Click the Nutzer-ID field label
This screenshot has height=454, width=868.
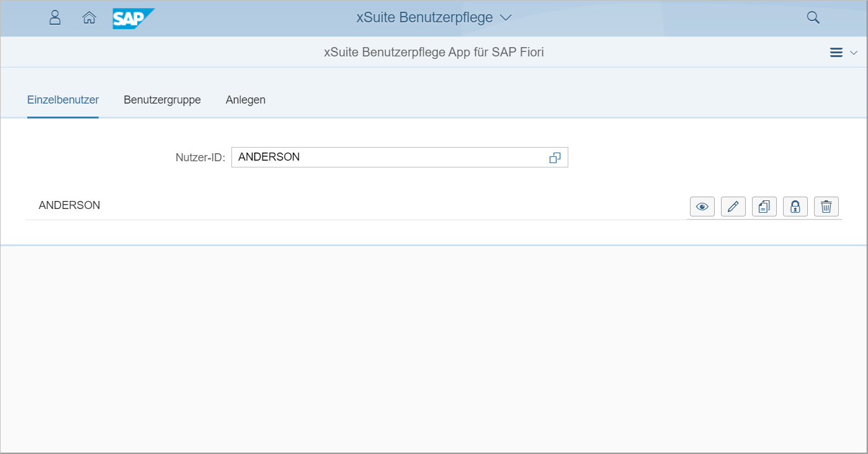point(200,158)
